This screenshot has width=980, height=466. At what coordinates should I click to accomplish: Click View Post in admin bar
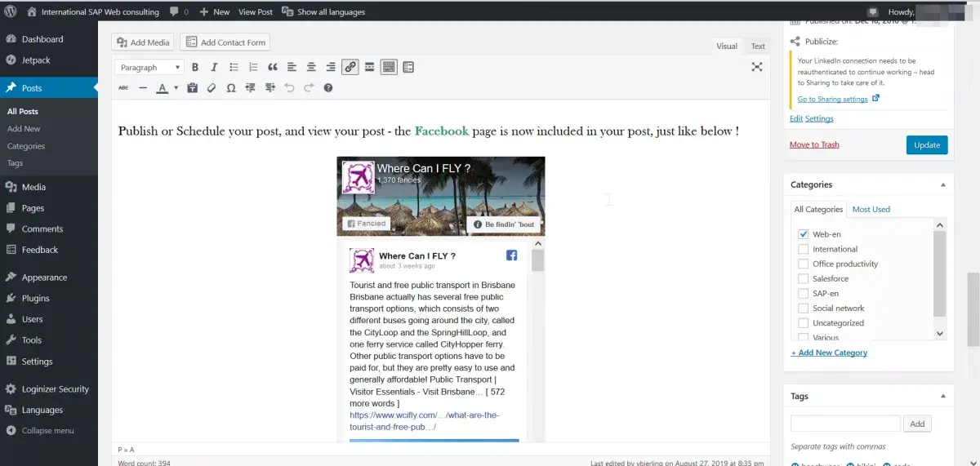[256, 11]
